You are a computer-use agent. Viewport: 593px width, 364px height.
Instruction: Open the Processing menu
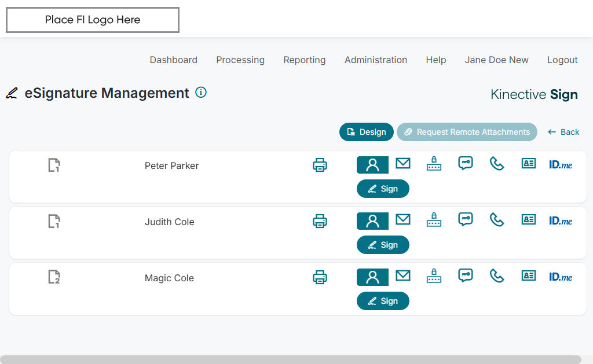pos(240,60)
